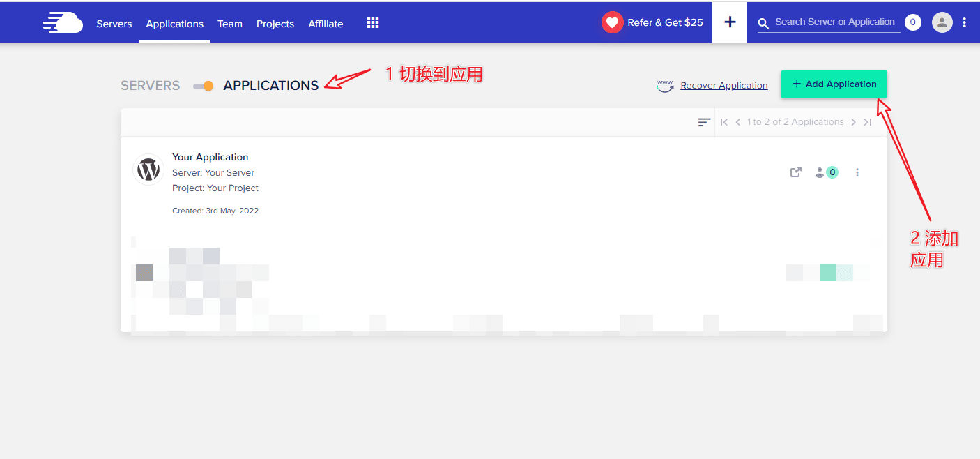Open the Applications menu item

[x=174, y=23]
